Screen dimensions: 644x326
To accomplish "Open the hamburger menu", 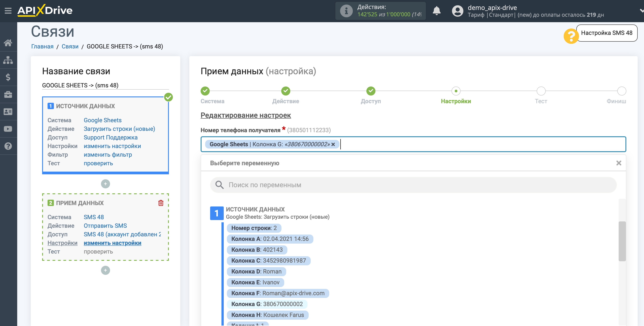I will (8, 11).
